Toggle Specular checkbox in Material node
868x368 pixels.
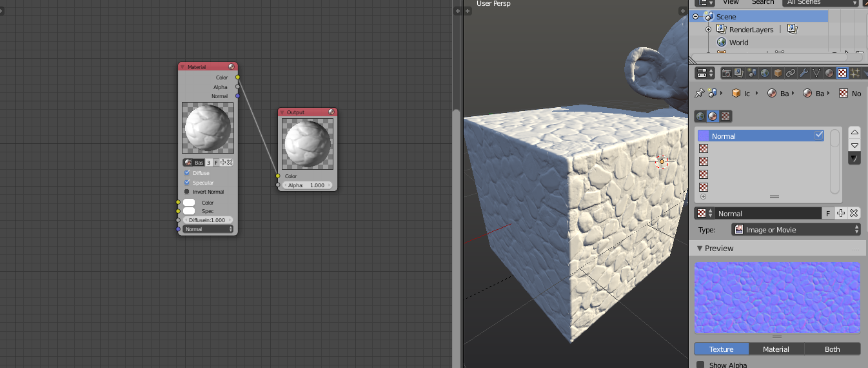pos(187,182)
